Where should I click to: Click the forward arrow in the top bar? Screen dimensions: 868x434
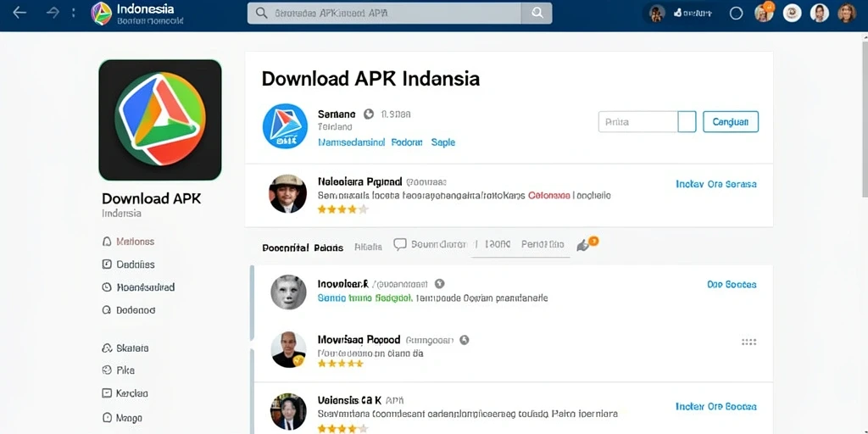[53, 13]
